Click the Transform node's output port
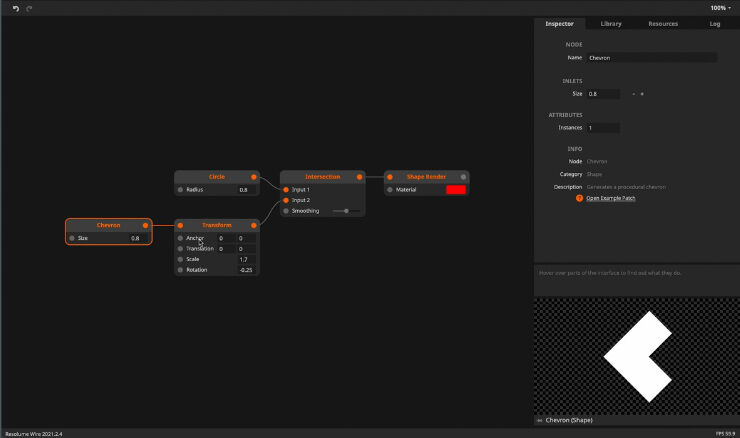The width and height of the screenshot is (740, 438). pos(254,226)
